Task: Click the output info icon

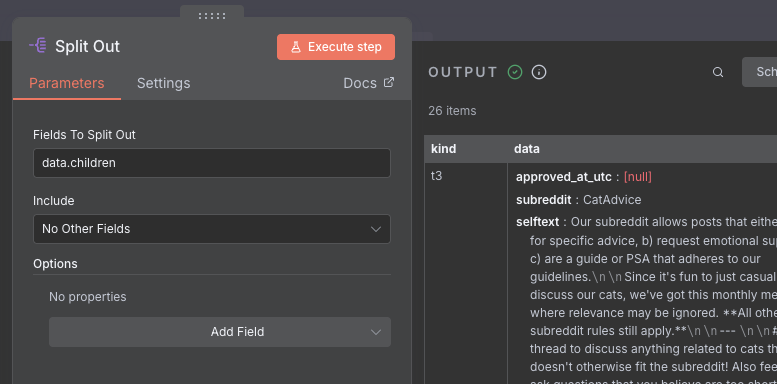Action: tap(539, 72)
